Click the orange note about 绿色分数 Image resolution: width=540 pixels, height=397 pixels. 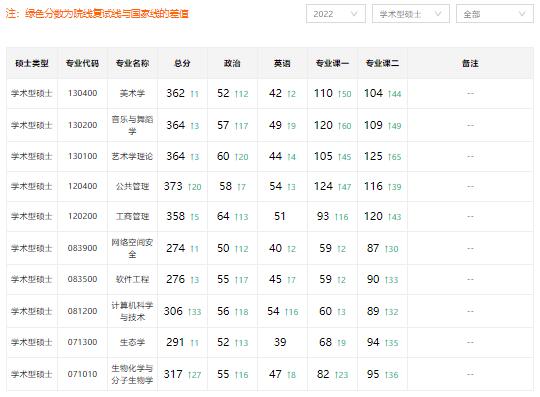tap(97, 14)
